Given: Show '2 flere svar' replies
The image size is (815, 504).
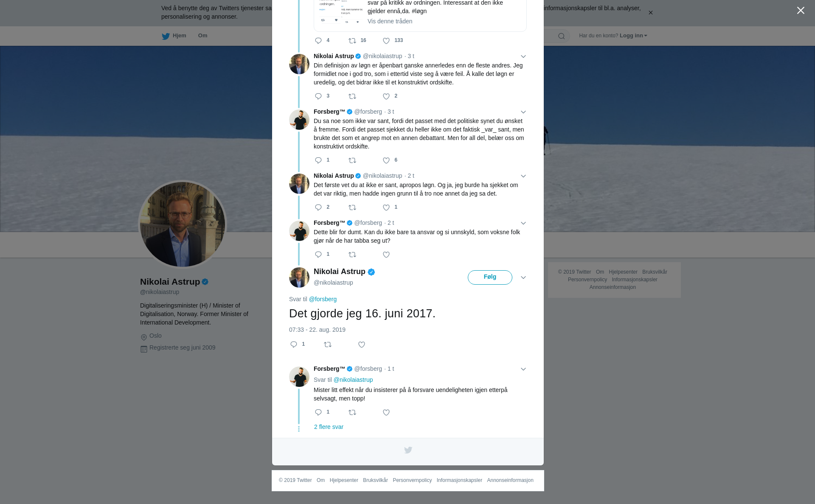Looking at the screenshot, I should point(329,427).
